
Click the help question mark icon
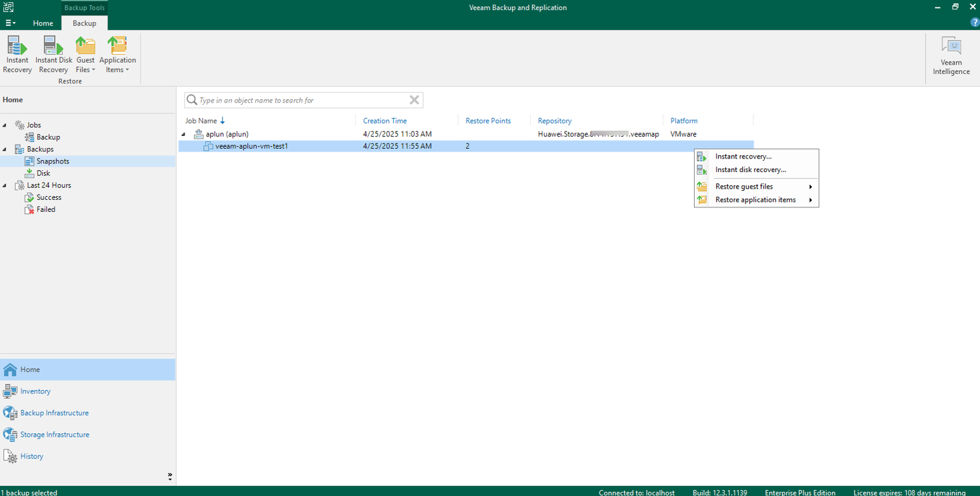[x=975, y=23]
